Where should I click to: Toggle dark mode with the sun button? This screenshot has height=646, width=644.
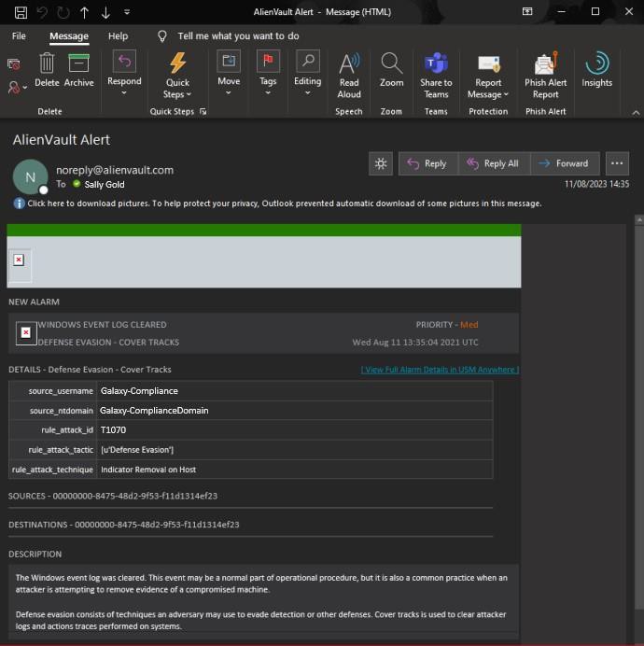[x=381, y=163]
